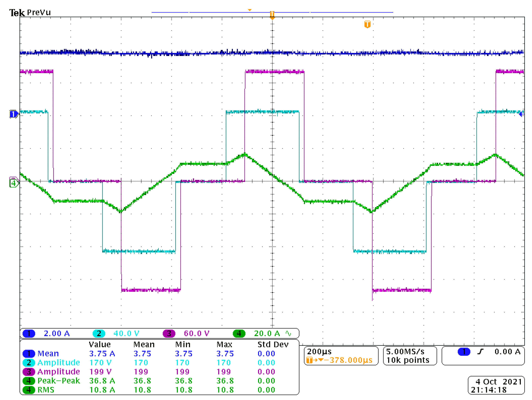
Task: Click the green channel 4 scale badge
Action: pyautogui.click(x=239, y=333)
